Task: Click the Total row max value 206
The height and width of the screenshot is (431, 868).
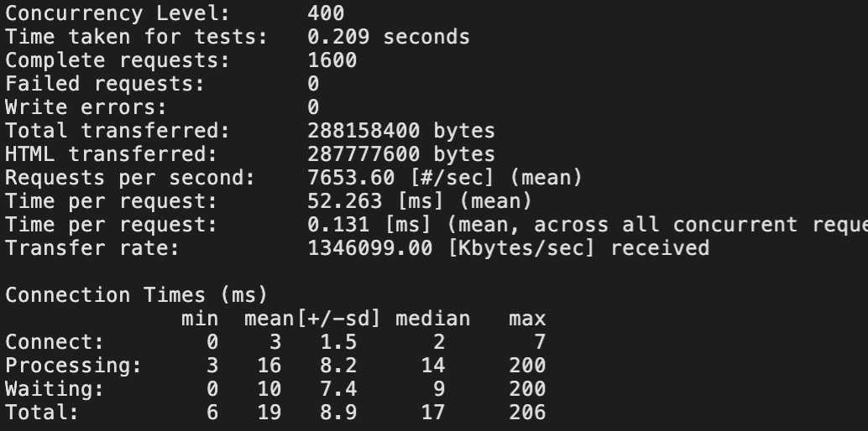Action: [527, 413]
